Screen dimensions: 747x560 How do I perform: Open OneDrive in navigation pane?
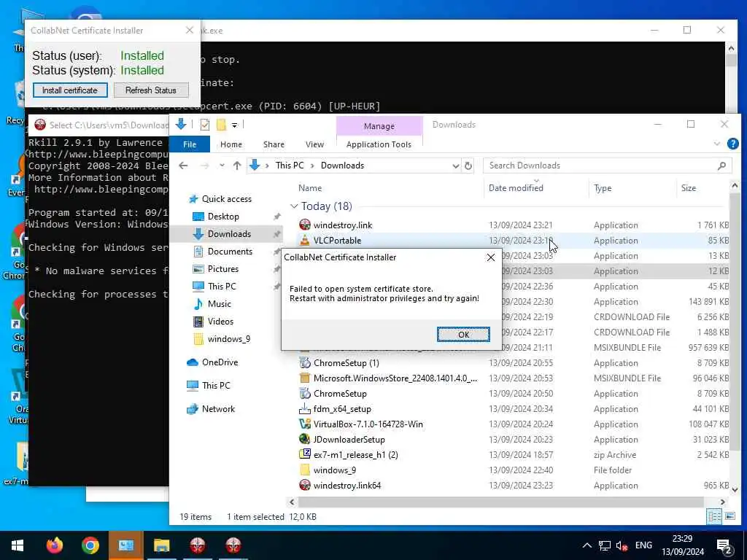[x=220, y=362]
